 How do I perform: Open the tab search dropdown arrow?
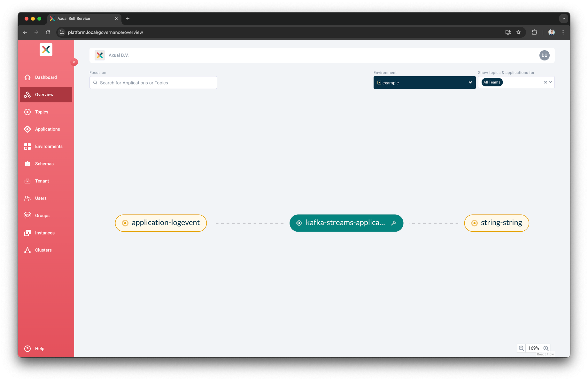tap(564, 19)
